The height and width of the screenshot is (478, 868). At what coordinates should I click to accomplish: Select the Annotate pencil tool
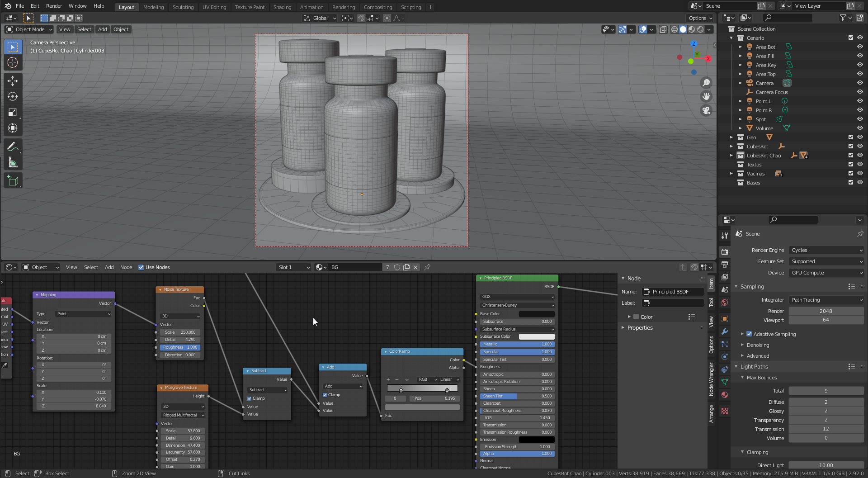point(13,147)
